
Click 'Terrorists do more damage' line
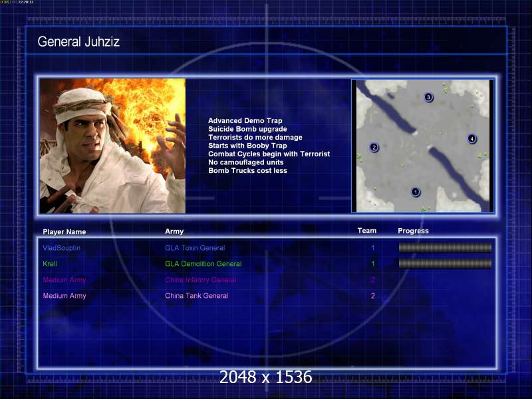click(x=255, y=138)
